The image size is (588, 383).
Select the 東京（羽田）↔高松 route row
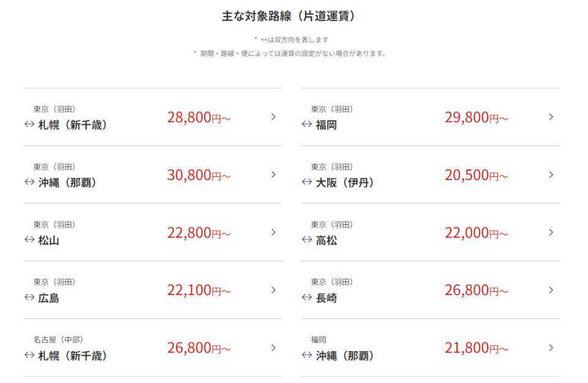tap(429, 232)
